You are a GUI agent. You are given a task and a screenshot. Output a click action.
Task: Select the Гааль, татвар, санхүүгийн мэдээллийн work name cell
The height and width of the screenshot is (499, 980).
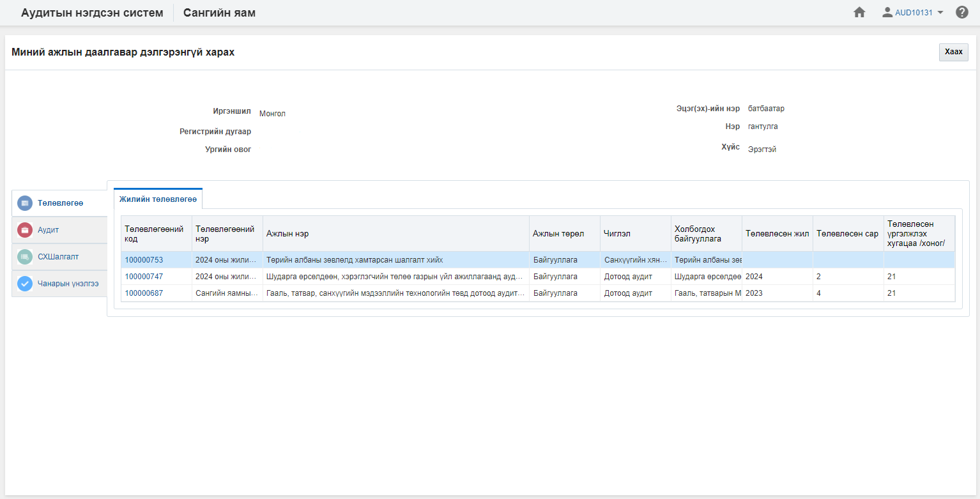[x=396, y=293]
